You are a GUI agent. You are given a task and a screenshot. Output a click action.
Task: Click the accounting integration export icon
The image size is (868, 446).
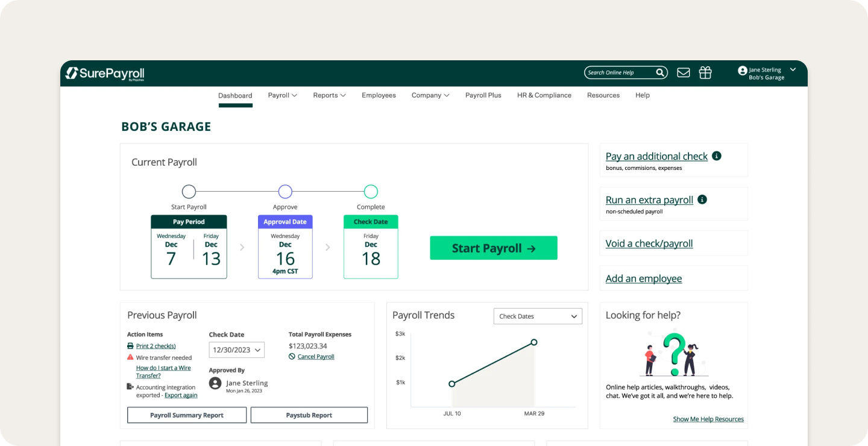(x=130, y=387)
